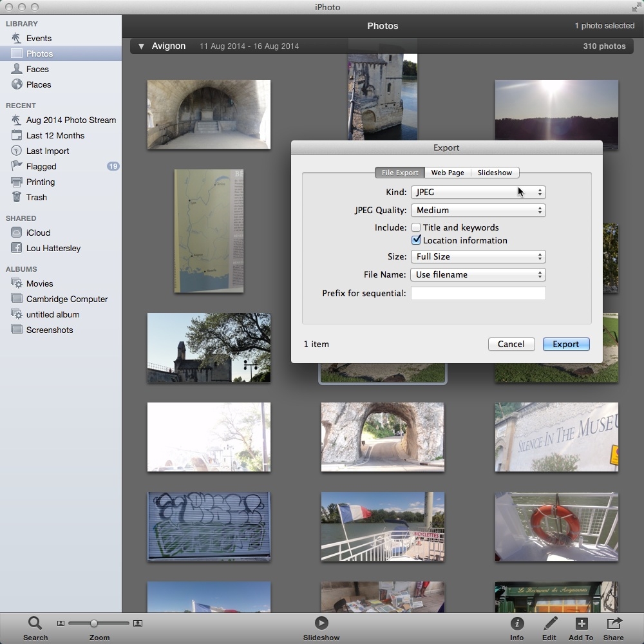Show Last 12 Months calendar icon

coord(17,135)
